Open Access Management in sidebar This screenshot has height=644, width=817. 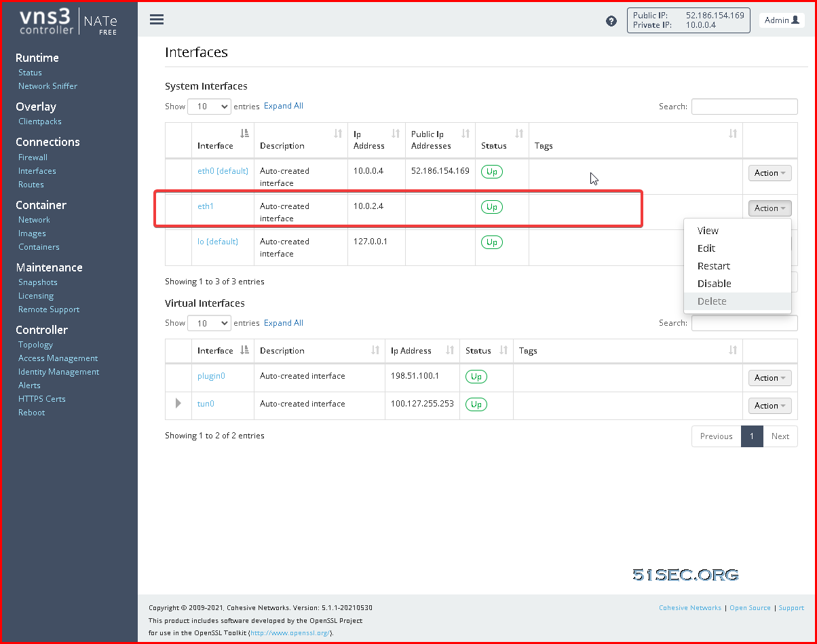pos(58,358)
